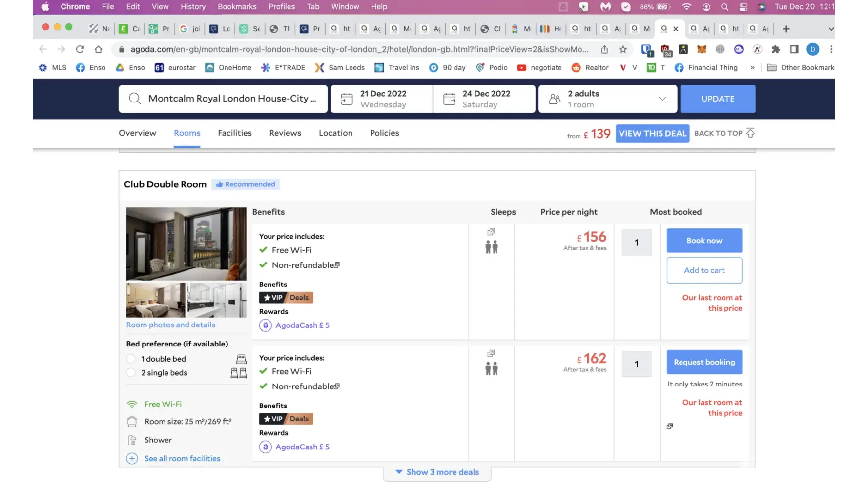Expand Show 3 more deals

(437, 472)
